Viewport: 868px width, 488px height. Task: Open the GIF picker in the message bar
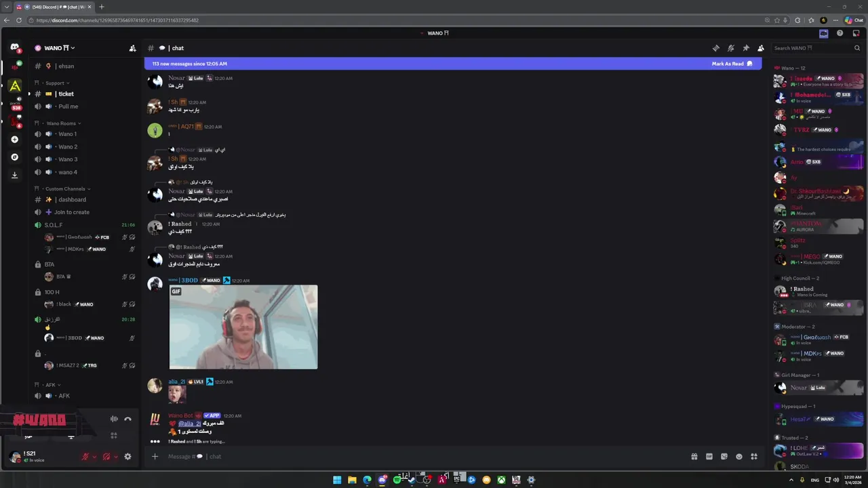pos(709,457)
